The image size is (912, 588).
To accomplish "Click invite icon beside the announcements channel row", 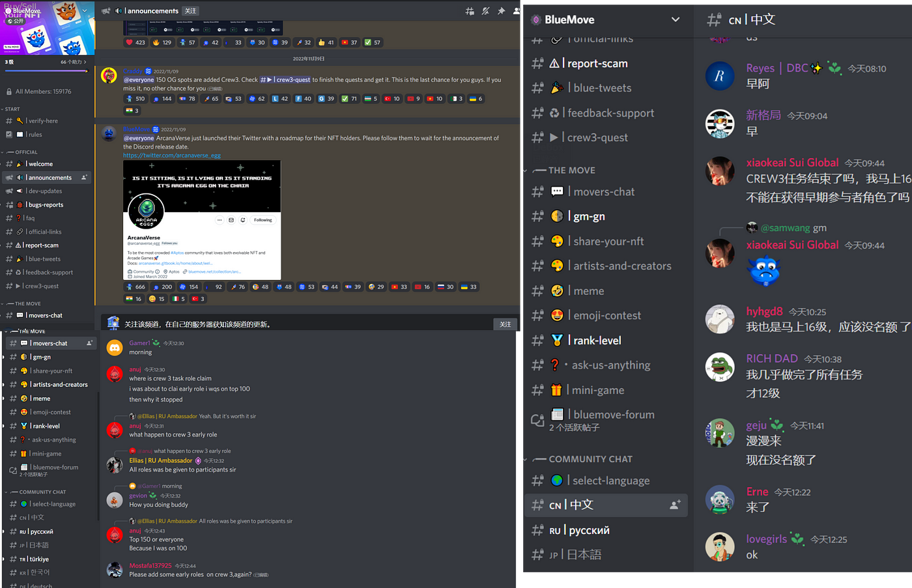I will point(84,177).
